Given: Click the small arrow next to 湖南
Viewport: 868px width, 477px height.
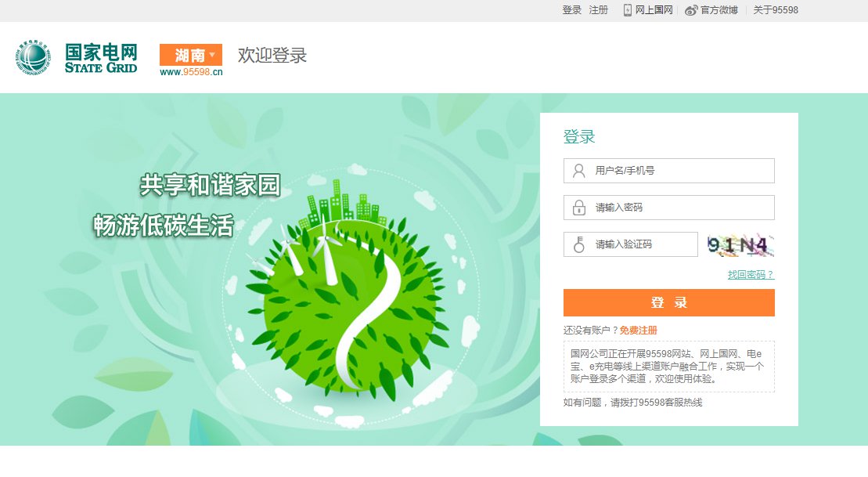Looking at the screenshot, I should pyautogui.click(x=212, y=54).
